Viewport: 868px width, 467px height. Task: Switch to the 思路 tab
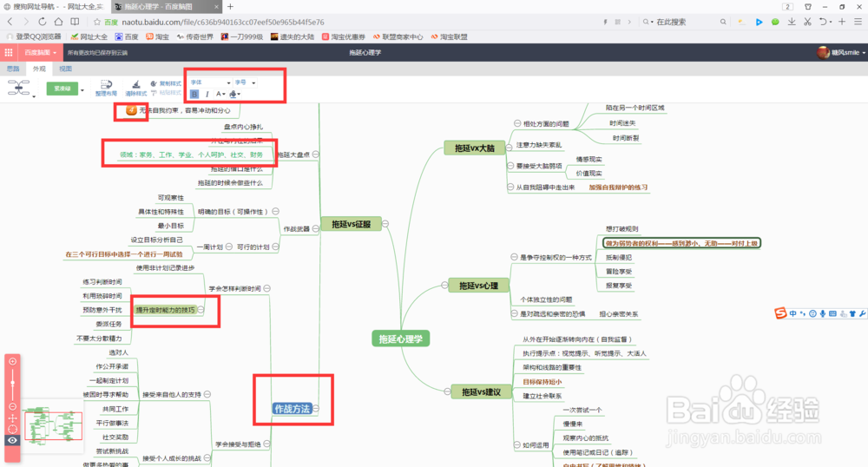[13, 69]
